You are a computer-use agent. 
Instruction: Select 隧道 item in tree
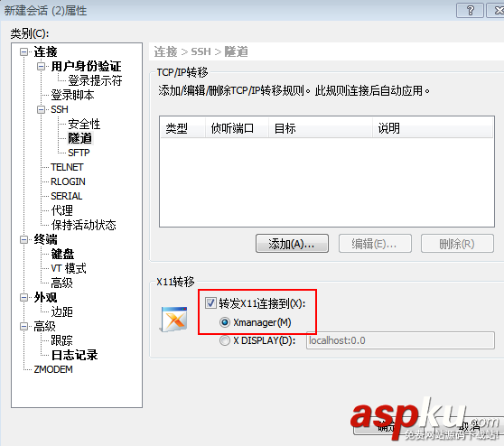(80, 138)
